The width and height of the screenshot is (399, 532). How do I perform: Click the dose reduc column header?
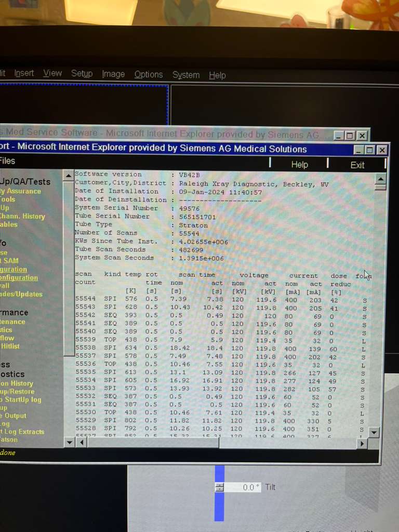coord(340,280)
